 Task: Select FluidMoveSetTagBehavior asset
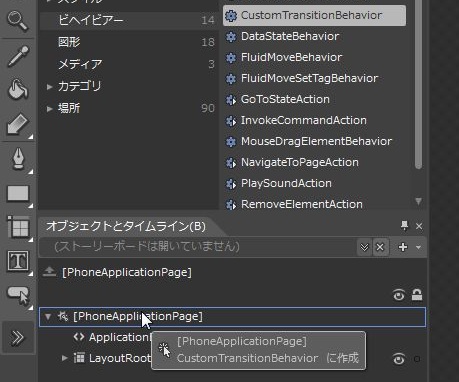point(309,78)
